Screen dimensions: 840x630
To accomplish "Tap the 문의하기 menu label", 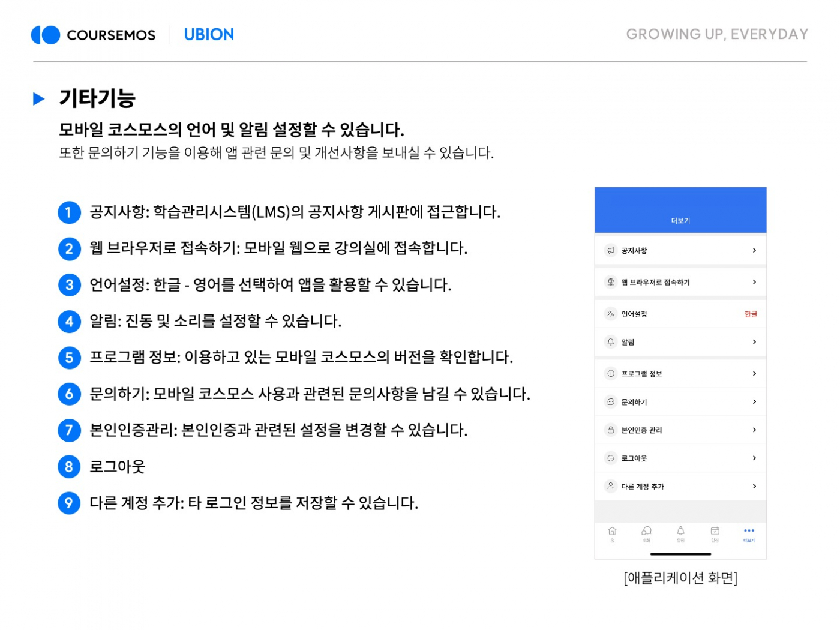I will [634, 402].
